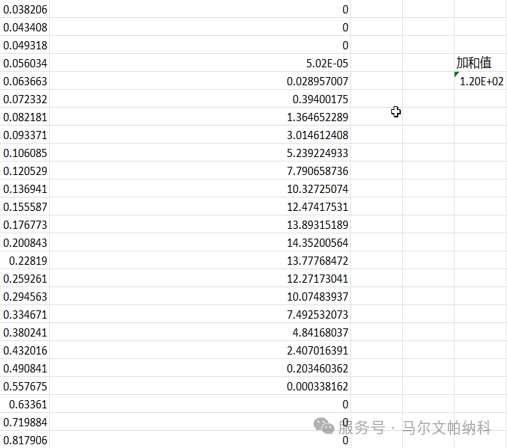Click the value 2.407016391
Image resolution: width=507 pixels, height=448 pixels.
click(x=317, y=351)
